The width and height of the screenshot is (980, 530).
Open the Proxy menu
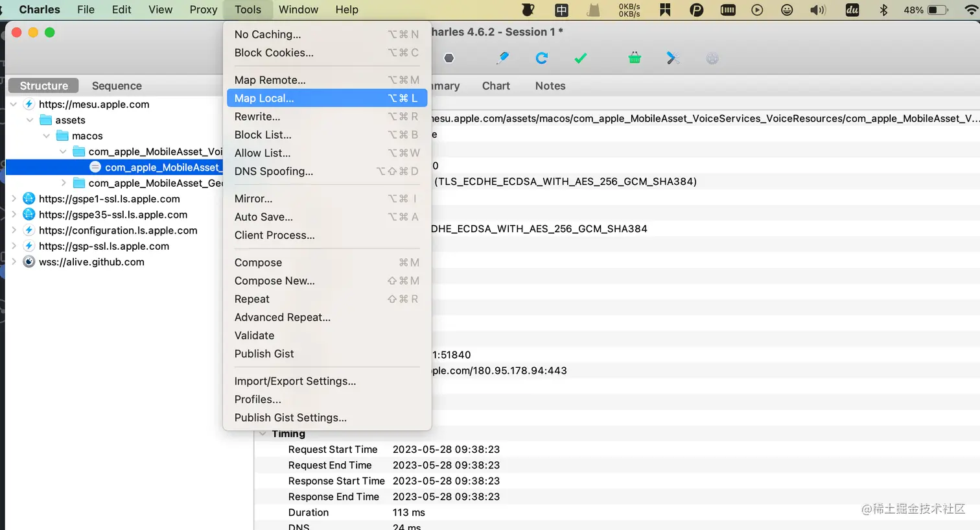tap(204, 10)
